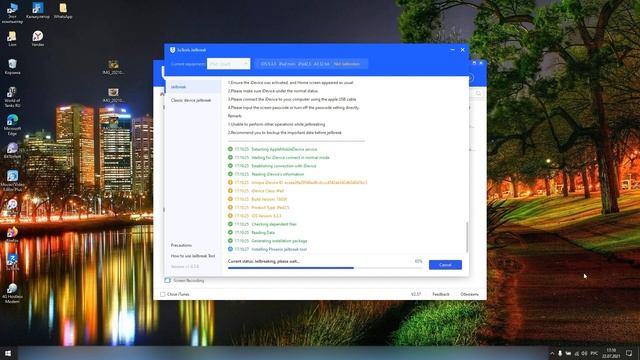The width and height of the screenshot is (640, 360).
Task: Click the green check beside Generating installation package
Action: (230, 241)
